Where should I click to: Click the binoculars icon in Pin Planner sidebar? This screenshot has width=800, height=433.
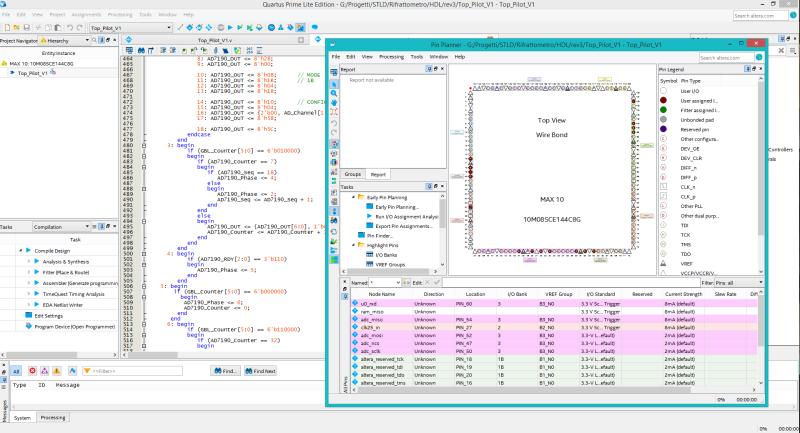334,221
